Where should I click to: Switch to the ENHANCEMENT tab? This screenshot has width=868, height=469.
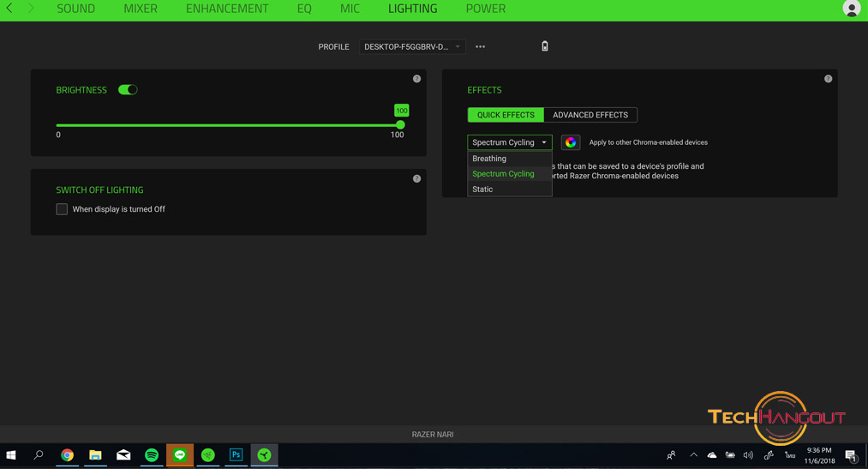click(x=227, y=9)
